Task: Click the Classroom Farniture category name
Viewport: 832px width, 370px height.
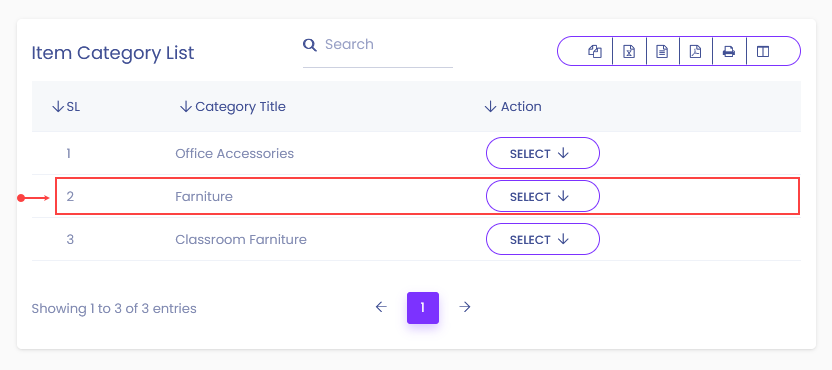Action: pyautogui.click(x=241, y=239)
